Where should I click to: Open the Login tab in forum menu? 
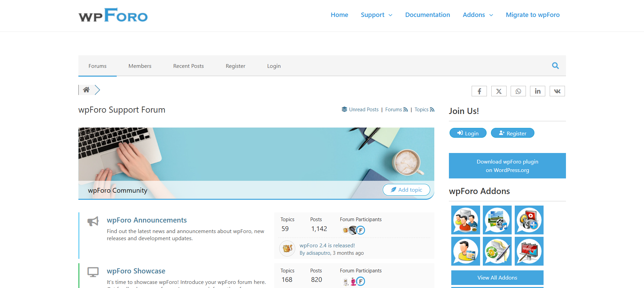coord(274,66)
